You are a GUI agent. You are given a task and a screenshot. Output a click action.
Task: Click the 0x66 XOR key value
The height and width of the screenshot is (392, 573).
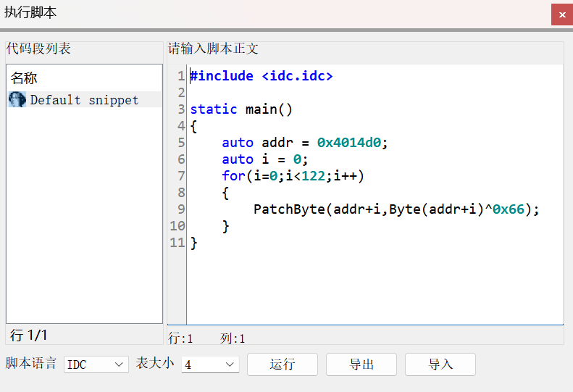click(x=509, y=209)
